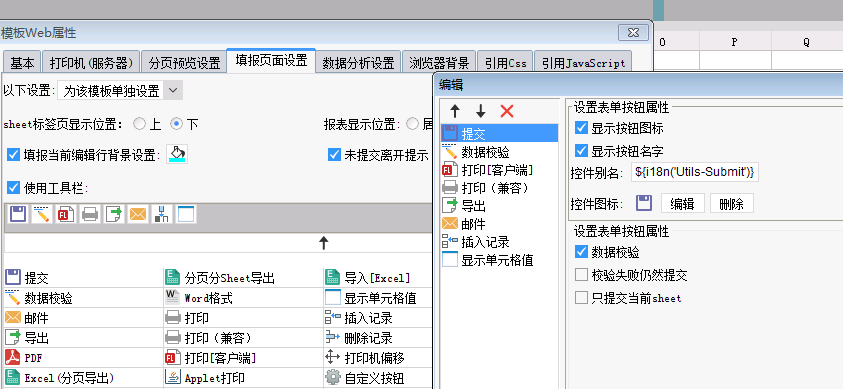Toggle 显示按钮名字 checkbox
The width and height of the screenshot is (843, 389).
581,150
